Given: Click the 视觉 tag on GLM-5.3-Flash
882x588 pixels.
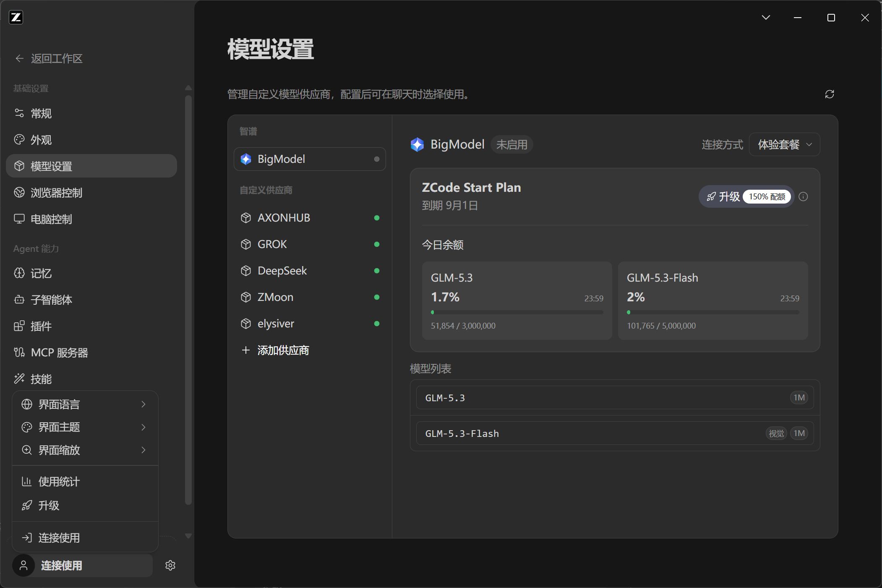Looking at the screenshot, I should pos(776,433).
